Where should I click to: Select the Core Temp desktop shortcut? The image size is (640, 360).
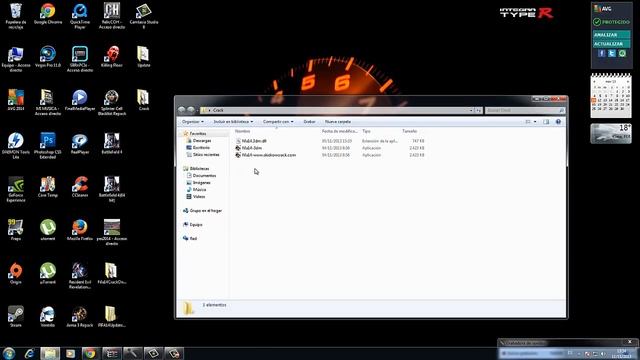48,187
